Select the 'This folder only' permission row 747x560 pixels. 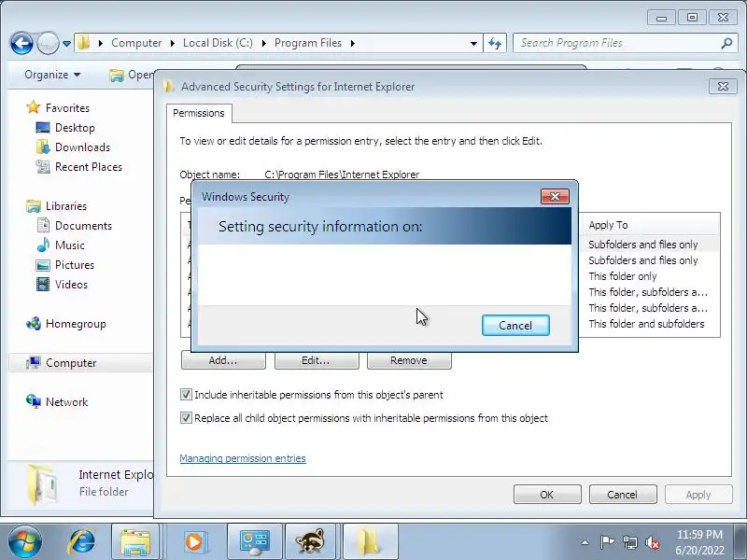[x=622, y=276]
